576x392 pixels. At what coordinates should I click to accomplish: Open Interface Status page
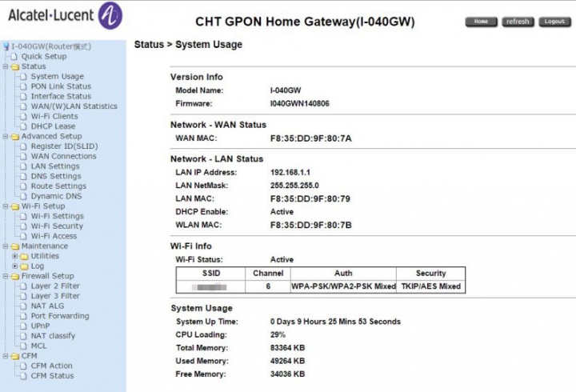tap(61, 96)
